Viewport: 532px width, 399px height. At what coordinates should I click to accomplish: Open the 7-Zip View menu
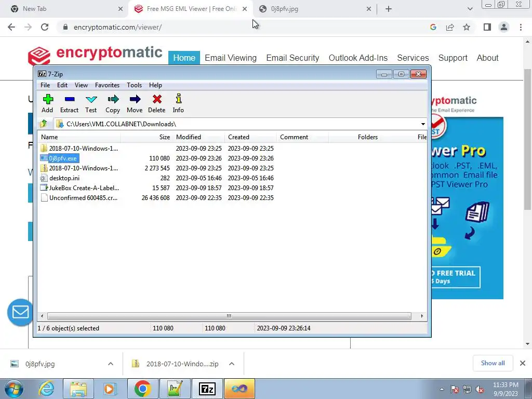pyautogui.click(x=81, y=85)
